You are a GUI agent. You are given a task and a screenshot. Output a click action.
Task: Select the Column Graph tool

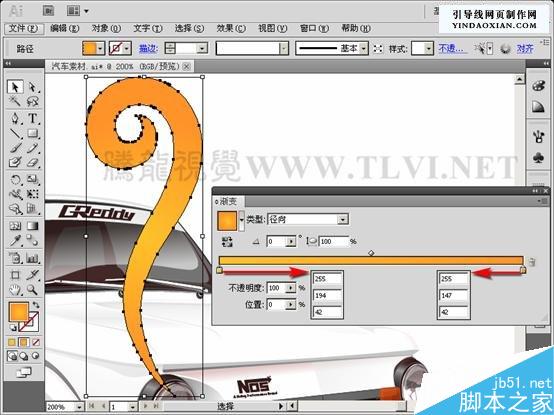(x=33, y=258)
